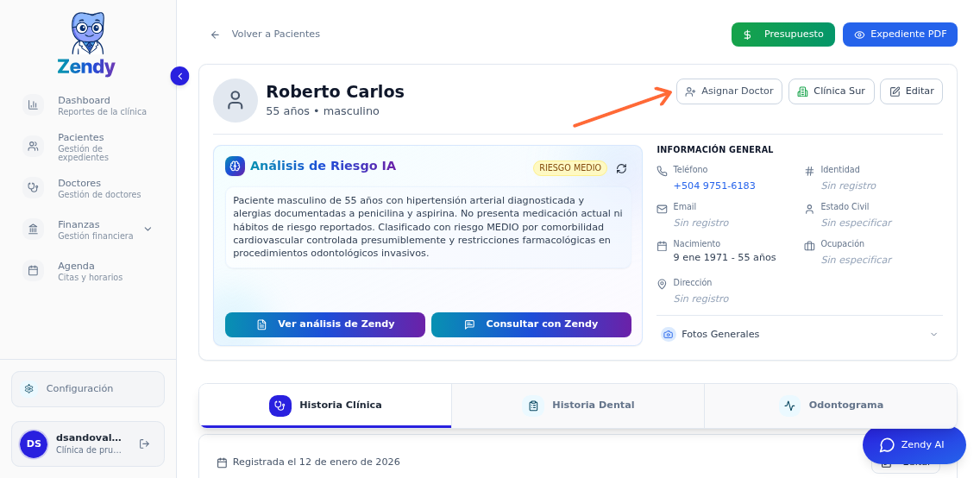This screenshot has height=478, width=980.
Task: Go to Pacientes in the sidebar
Action: point(87,146)
